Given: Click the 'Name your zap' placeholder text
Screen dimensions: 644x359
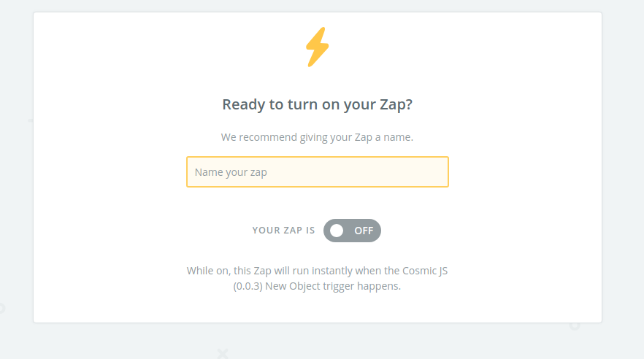Looking at the screenshot, I should pos(231,173).
